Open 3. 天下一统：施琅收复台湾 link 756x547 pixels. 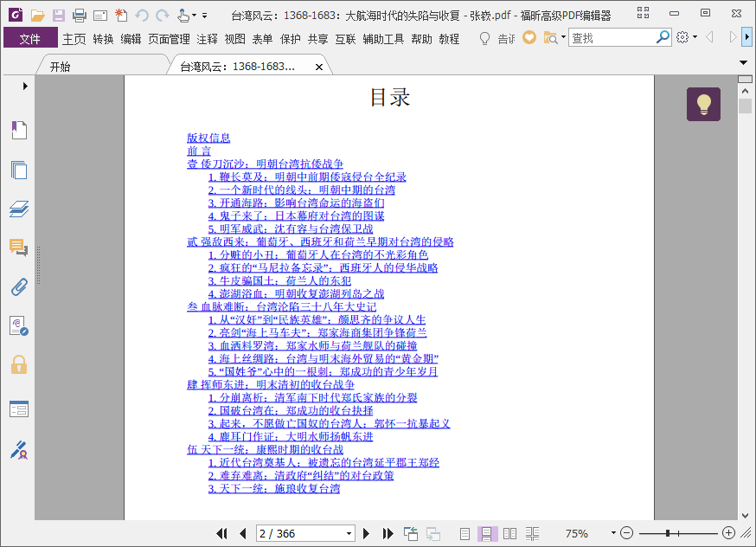pos(274,488)
